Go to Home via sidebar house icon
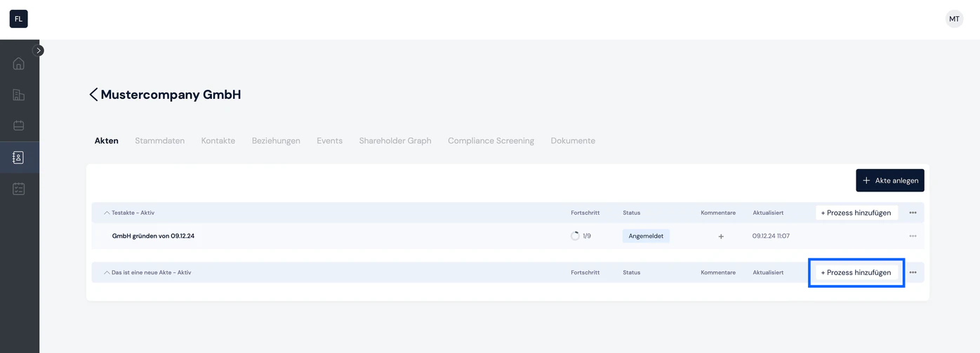 point(19,63)
